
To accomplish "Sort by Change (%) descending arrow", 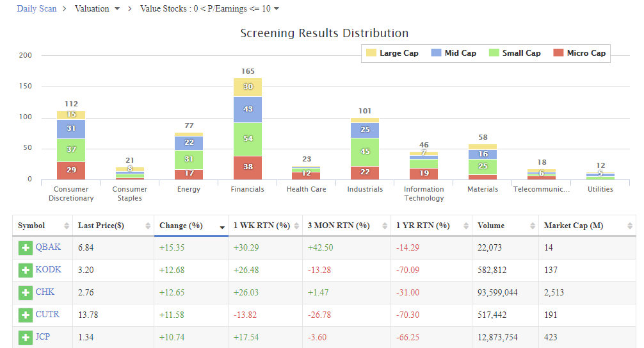I will pyautogui.click(x=221, y=227).
